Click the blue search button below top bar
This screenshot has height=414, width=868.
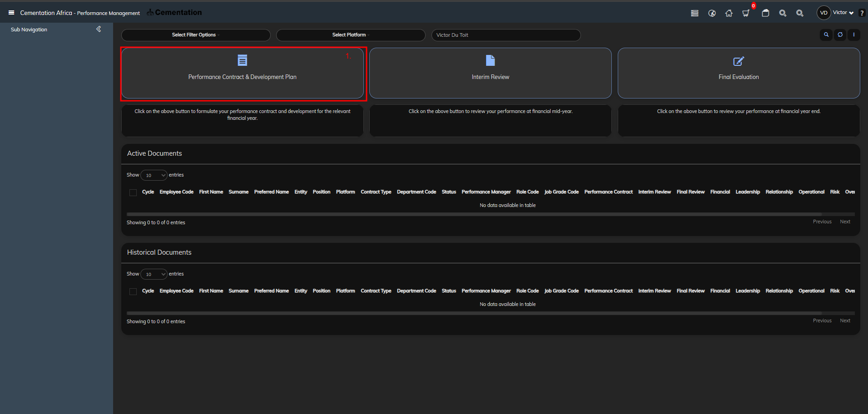point(826,35)
